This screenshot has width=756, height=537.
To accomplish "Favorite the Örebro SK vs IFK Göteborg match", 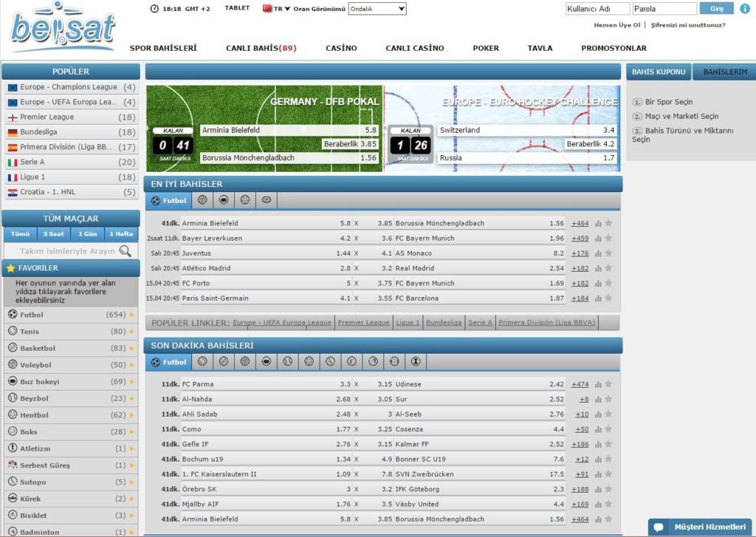I will pyautogui.click(x=608, y=489).
